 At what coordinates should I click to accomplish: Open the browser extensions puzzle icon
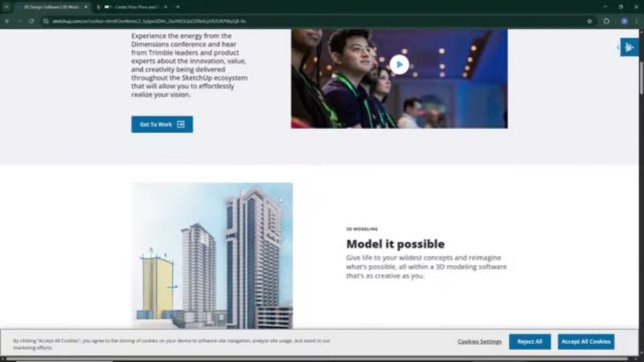coord(606,21)
